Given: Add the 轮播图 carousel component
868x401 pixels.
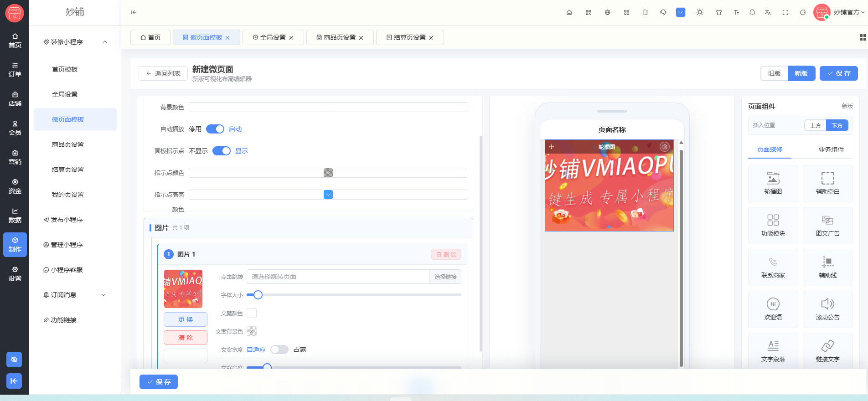Looking at the screenshot, I should click(773, 184).
